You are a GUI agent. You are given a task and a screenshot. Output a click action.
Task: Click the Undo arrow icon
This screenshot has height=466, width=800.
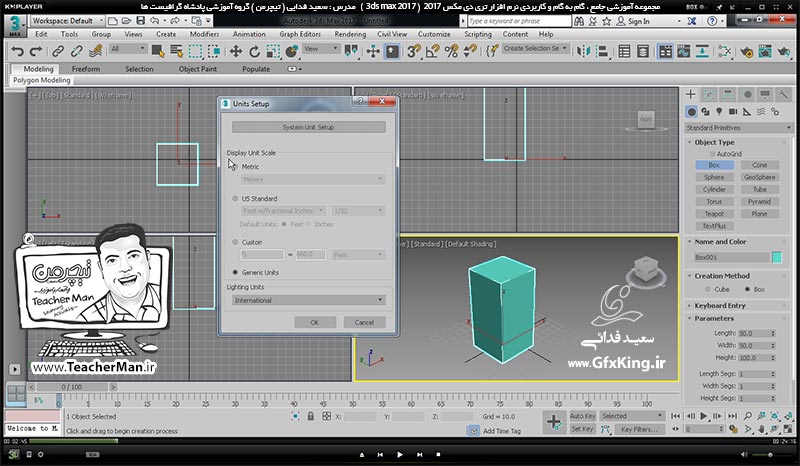pyautogui.click(x=18, y=51)
